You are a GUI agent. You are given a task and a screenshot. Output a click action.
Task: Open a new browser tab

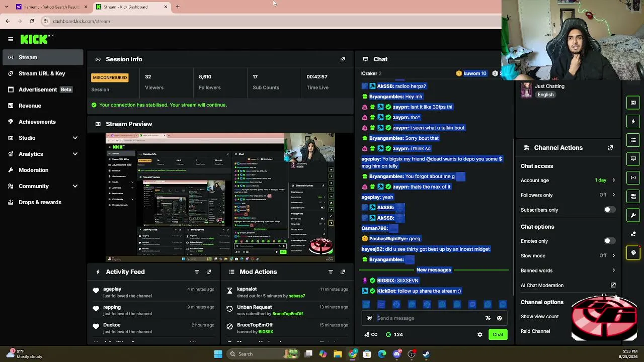click(x=178, y=7)
